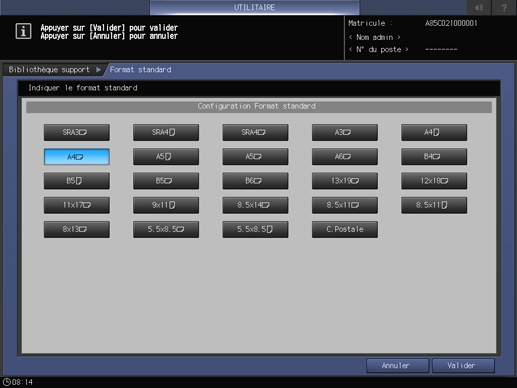Mute sound with the speaker icon

[x=479, y=7]
